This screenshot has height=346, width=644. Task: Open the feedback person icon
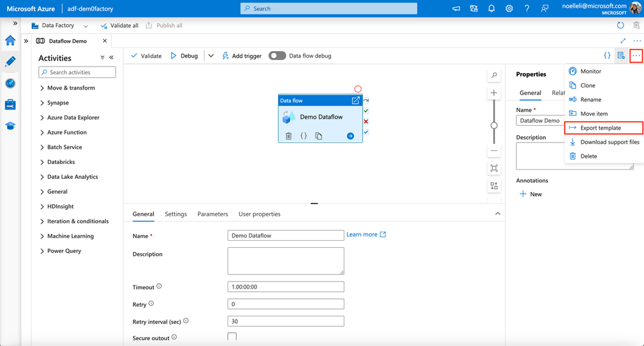545,8
